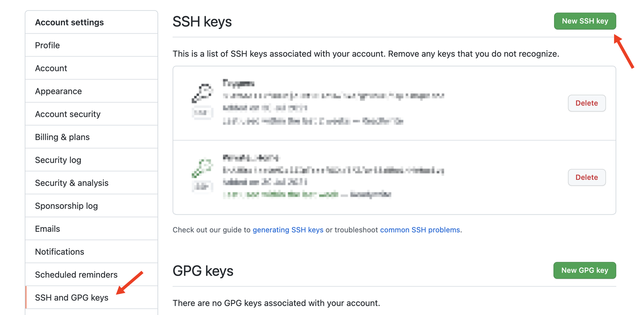Click the New GPG key button
Viewport: 644px width, 315px height.
585,270
